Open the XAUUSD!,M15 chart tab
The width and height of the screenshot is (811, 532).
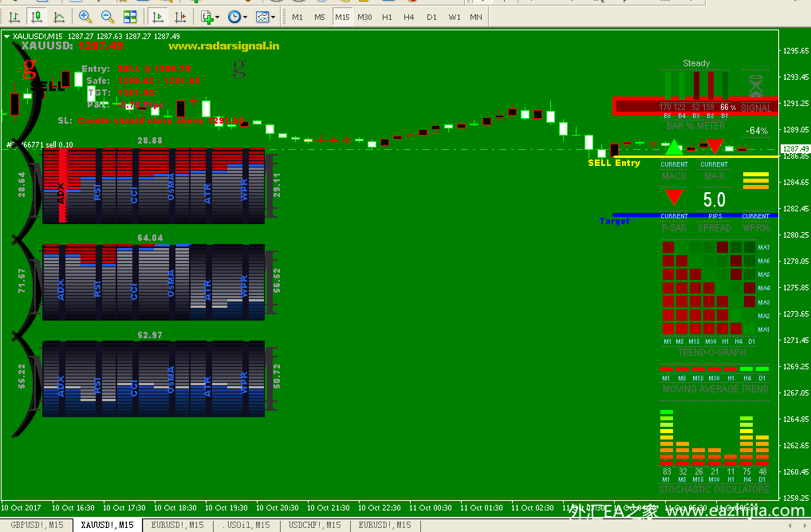point(107,525)
